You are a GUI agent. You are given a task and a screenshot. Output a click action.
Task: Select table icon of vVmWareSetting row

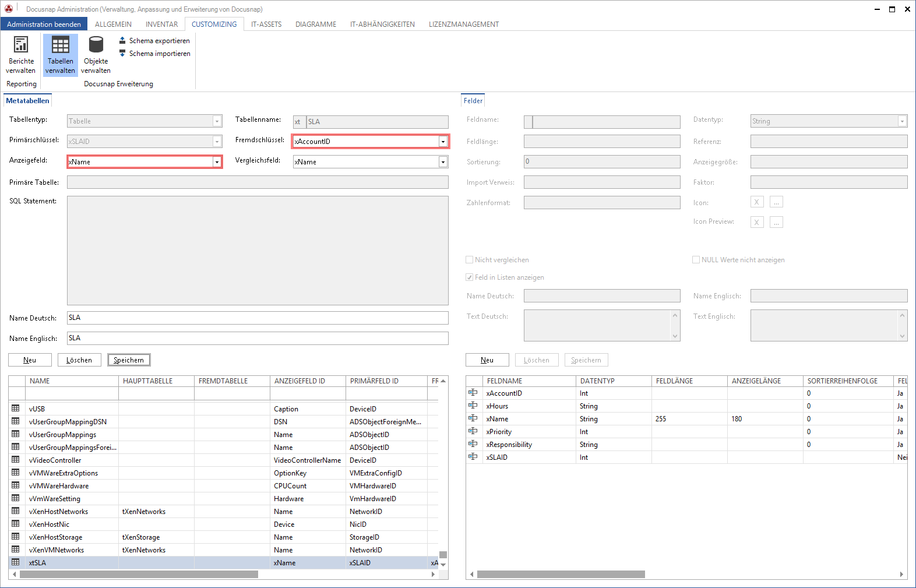(16, 498)
